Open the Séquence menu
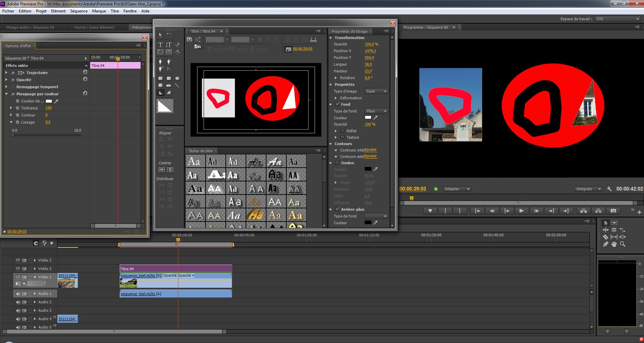Screen dimensions: 644x343 (79, 11)
